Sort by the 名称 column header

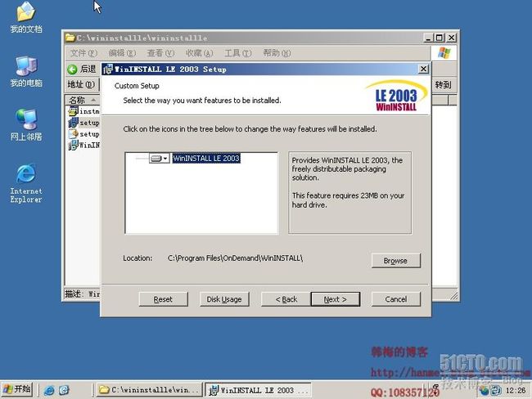(82, 100)
